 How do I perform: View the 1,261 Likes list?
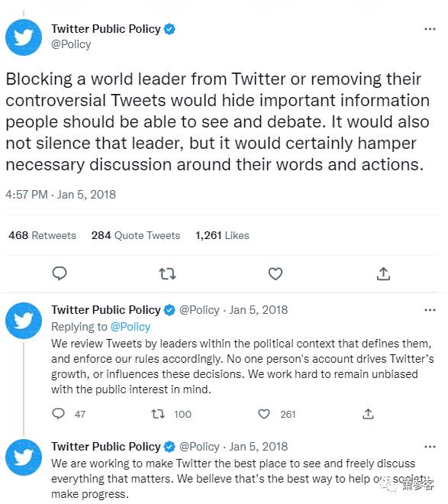(222, 235)
